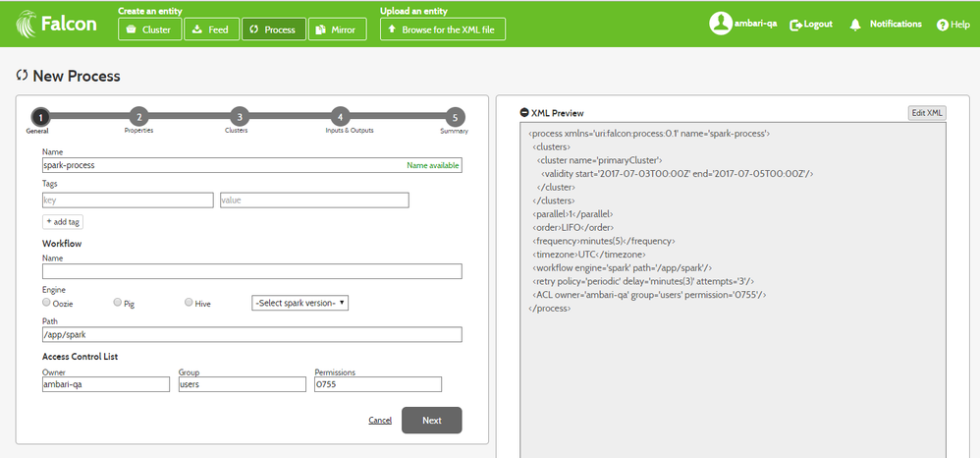Click the ACL Owner field
This screenshot has height=458, width=980.
(x=106, y=384)
